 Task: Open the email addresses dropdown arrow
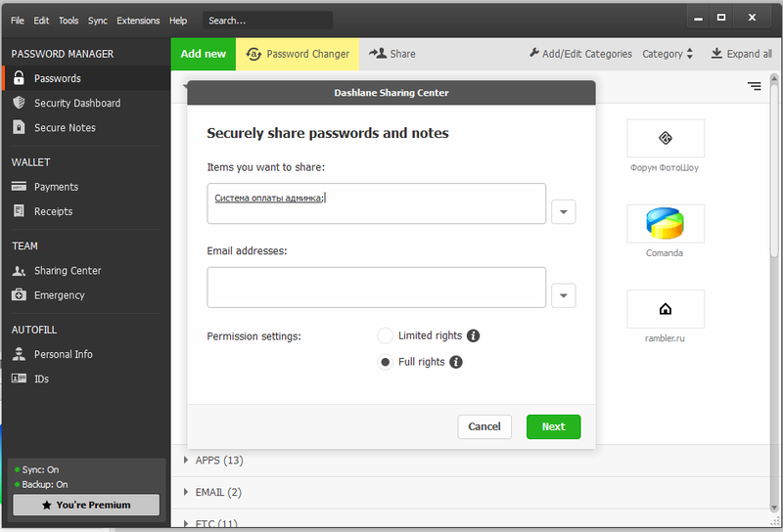click(x=564, y=295)
